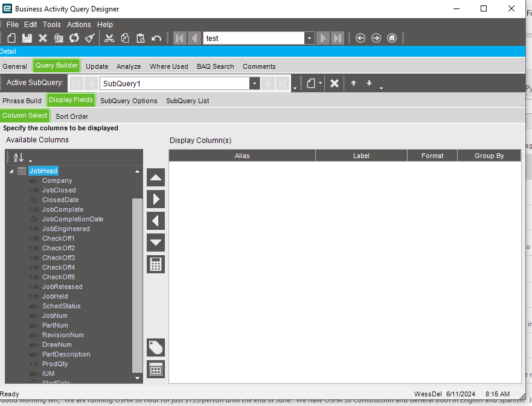Click the Group By column header
The width and height of the screenshot is (532, 406).
pos(489,156)
